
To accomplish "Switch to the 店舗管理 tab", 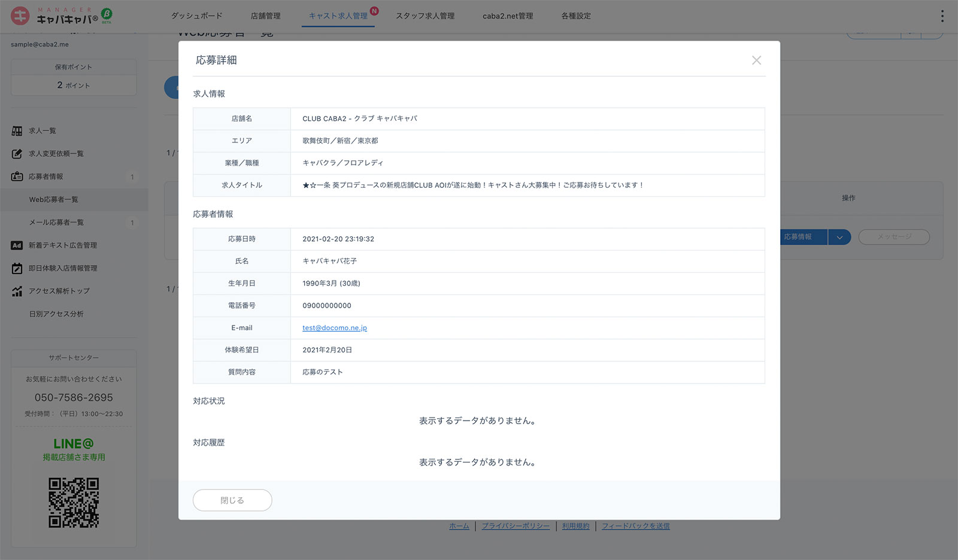I will (265, 16).
